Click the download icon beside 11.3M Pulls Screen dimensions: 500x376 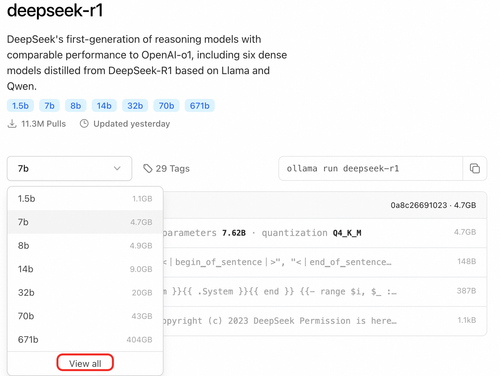(12, 124)
